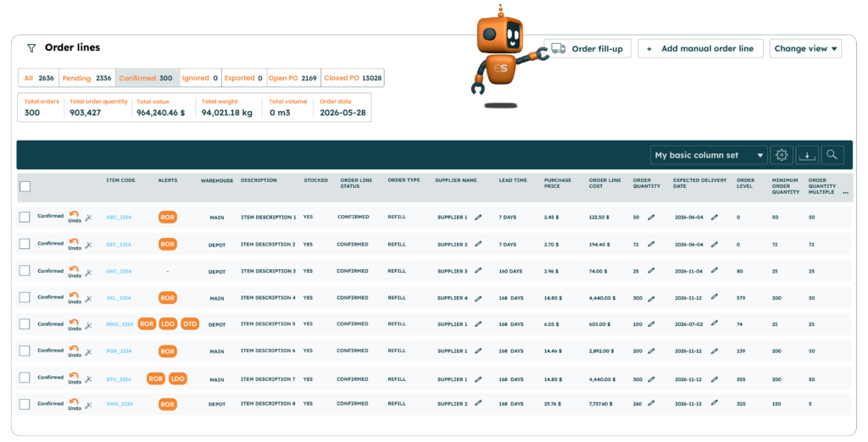Undo confirmation for ABC_1234 row

coord(75,217)
